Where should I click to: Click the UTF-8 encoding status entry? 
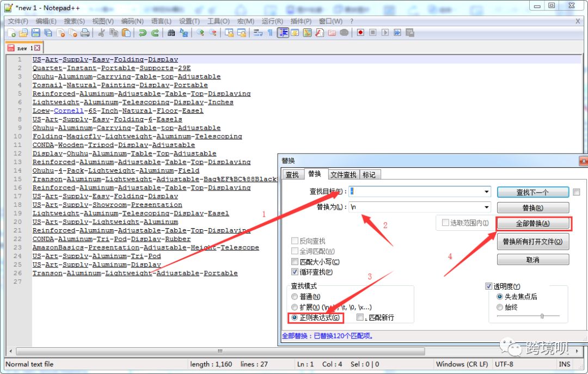[504, 364]
